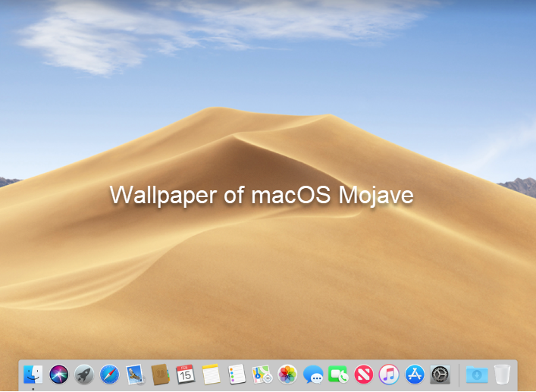Open the Calendar app in Dock
This screenshot has width=536, height=392.
pos(186,374)
